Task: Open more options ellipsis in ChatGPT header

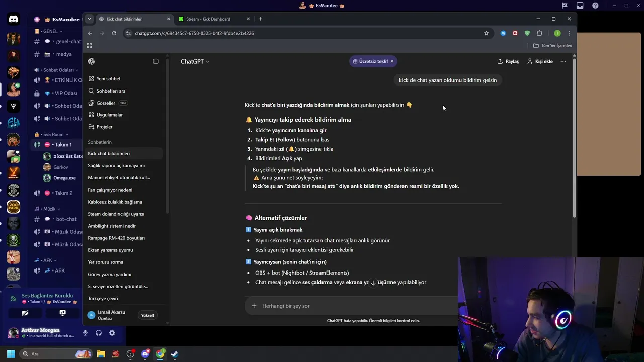Action: [x=563, y=61]
